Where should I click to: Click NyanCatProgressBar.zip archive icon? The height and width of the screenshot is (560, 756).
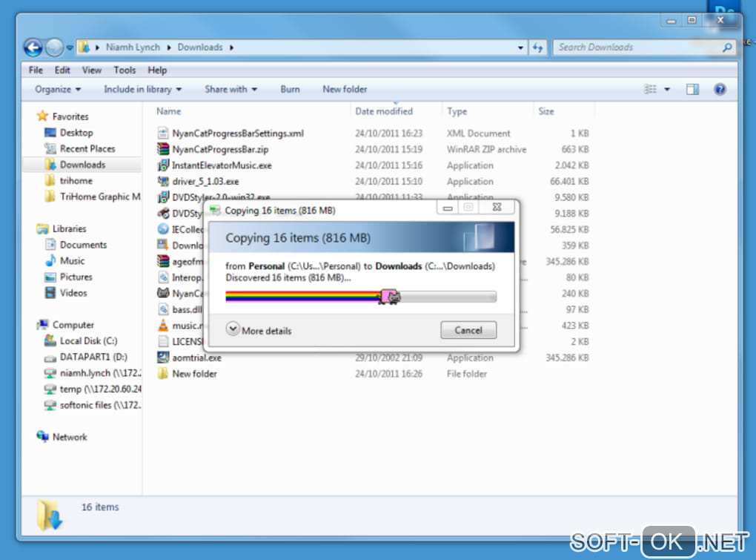point(163,149)
